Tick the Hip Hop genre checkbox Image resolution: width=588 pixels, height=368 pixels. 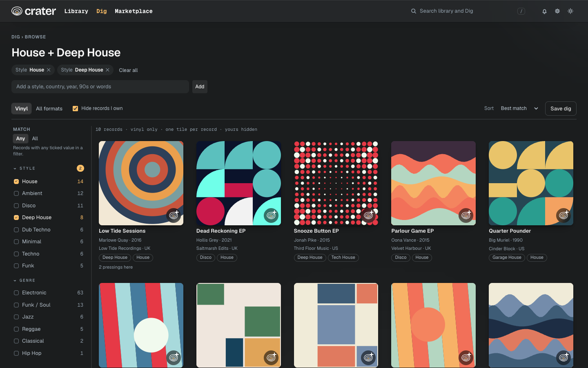(x=16, y=353)
